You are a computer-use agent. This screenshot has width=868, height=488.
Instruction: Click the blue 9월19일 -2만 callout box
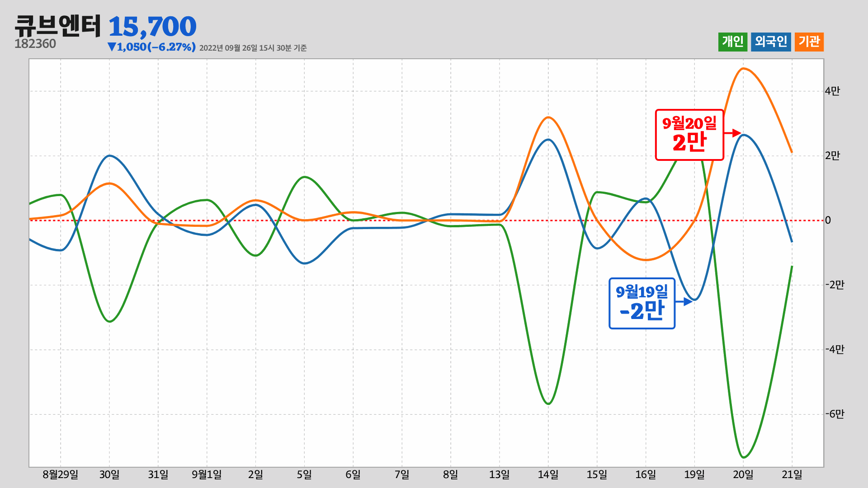(642, 303)
